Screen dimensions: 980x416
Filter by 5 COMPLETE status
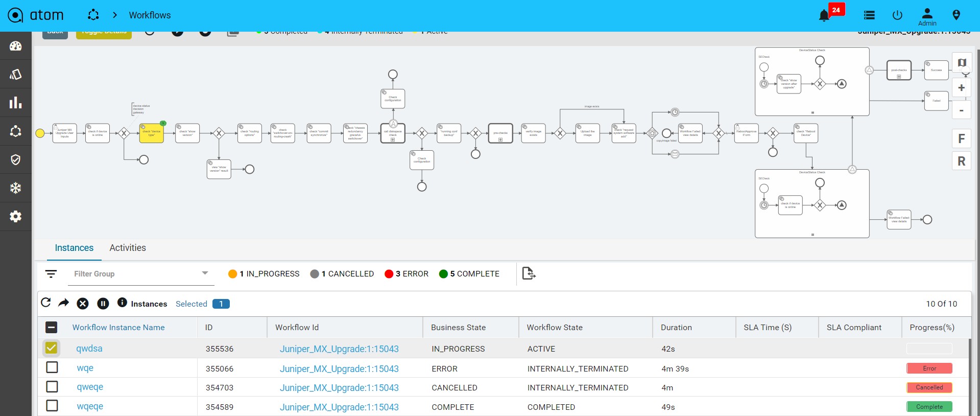[x=469, y=274]
